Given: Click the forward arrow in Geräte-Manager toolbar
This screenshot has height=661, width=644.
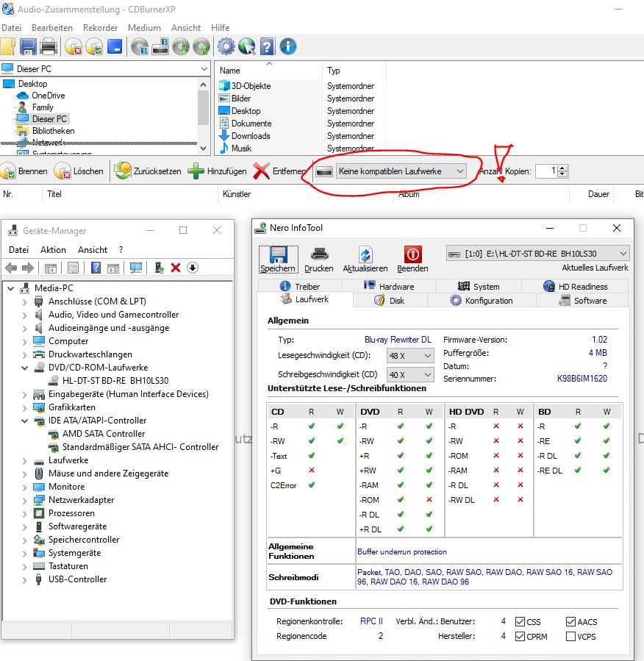Looking at the screenshot, I should pyautogui.click(x=28, y=268).
